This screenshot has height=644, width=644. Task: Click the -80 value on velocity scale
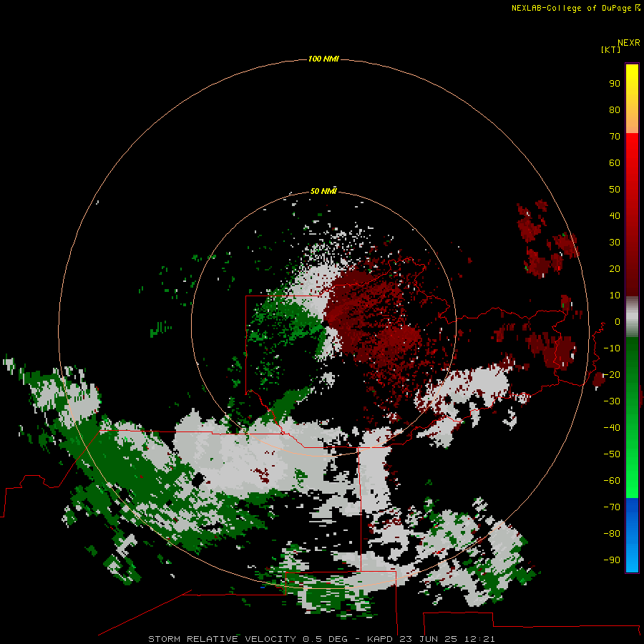(612, 534)
